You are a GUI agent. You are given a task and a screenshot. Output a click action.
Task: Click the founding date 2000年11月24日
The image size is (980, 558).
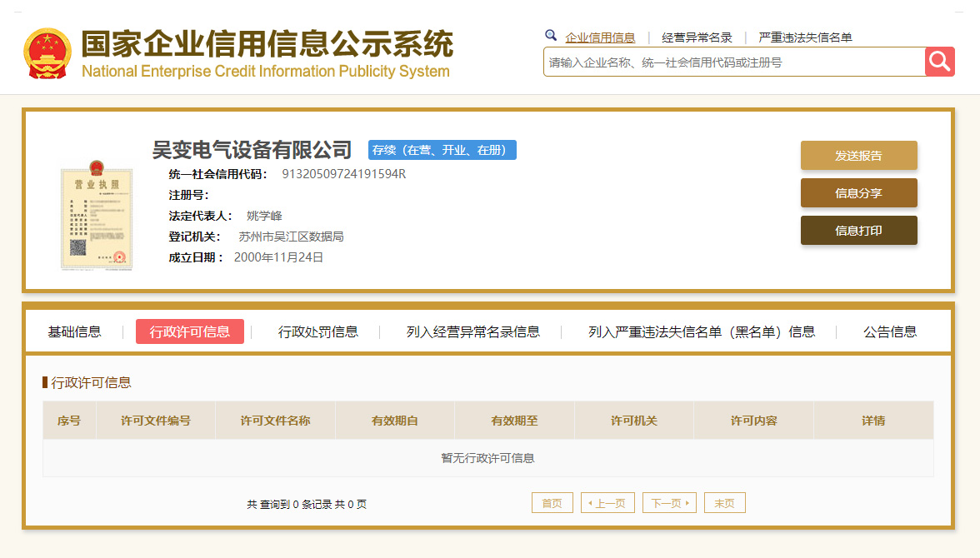[x=278, y=257]
